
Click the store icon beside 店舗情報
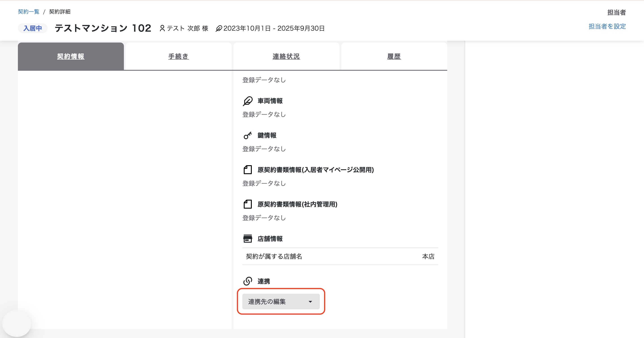(x=248, y=239)
